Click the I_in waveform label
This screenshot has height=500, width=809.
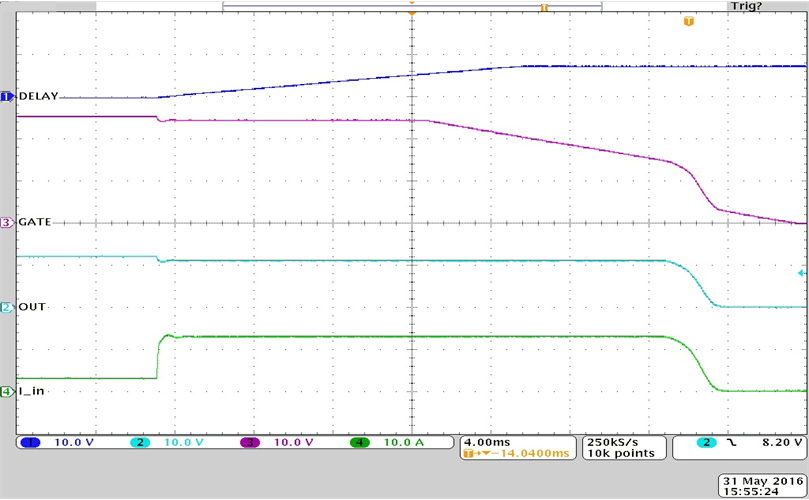[31, 391]
